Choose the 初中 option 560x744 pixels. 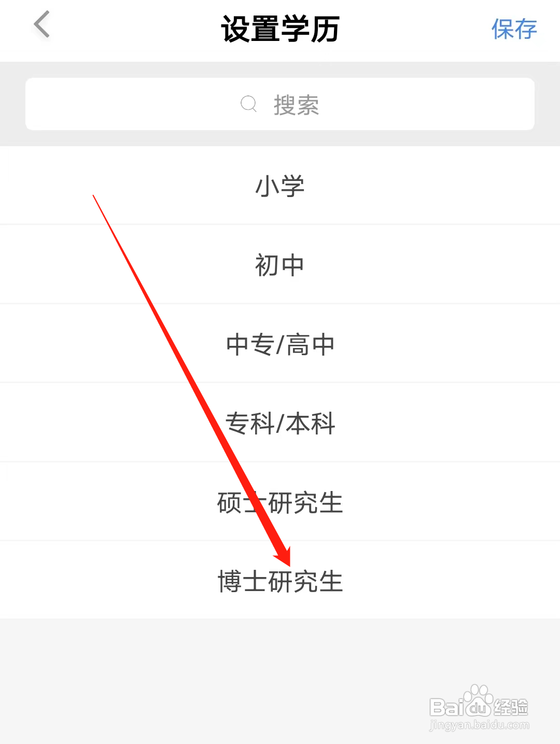[x=280, y=264]
